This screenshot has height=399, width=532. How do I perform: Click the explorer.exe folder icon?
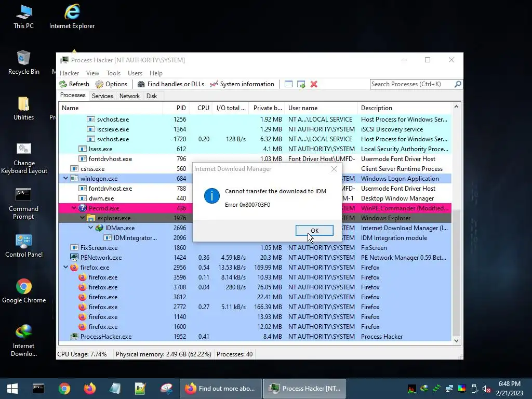(x=90, y=218)
